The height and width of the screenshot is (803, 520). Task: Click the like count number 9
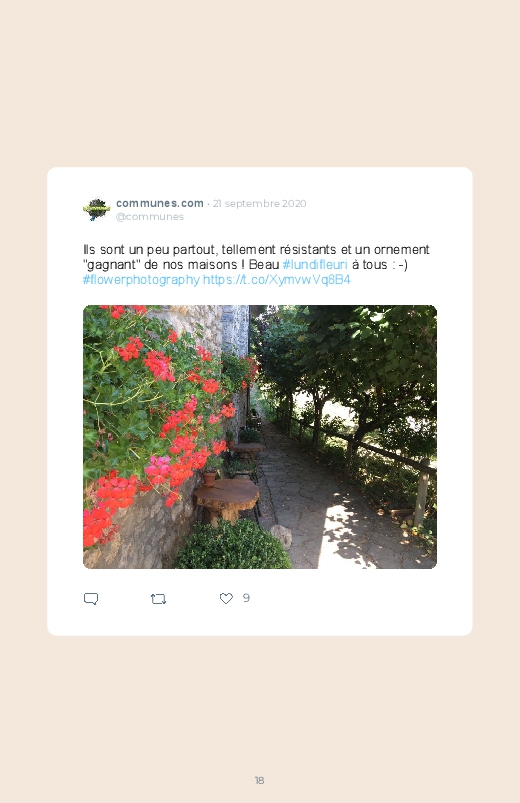[246, 598]
